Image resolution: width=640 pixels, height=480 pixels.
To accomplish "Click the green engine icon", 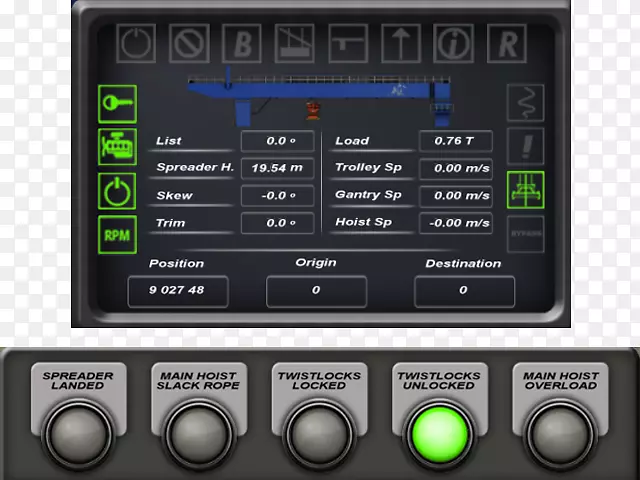I will click(117, 147).
